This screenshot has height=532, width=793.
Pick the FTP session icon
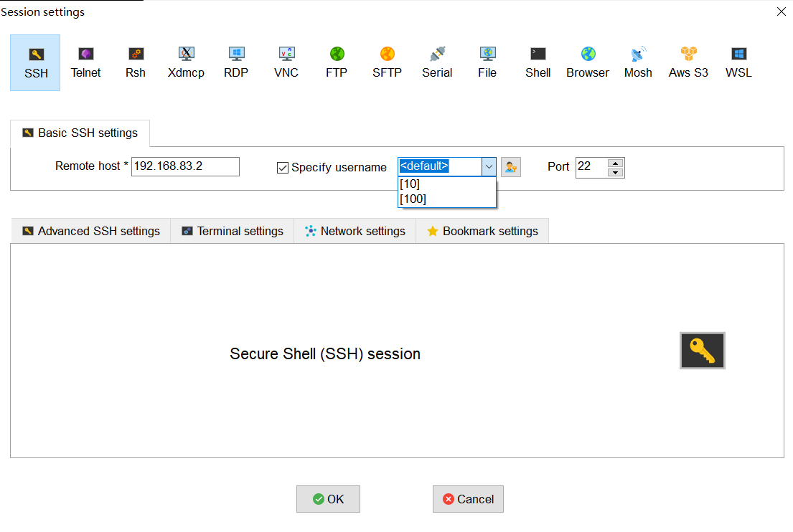(x=337, y=62)
